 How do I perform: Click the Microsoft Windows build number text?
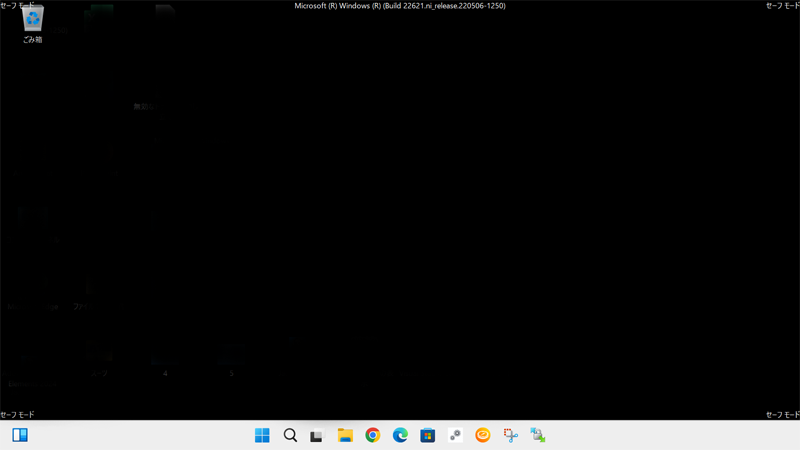pos(400,6)
